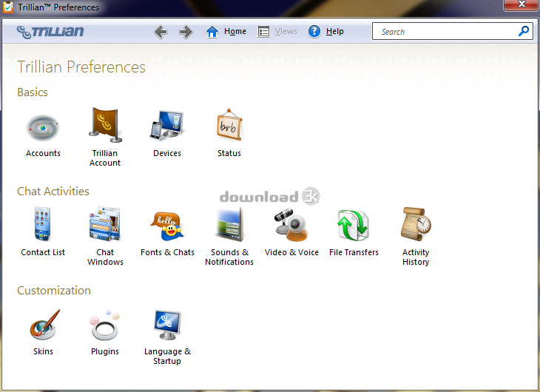Click the "Contact List" label

(x=43, y=252)
